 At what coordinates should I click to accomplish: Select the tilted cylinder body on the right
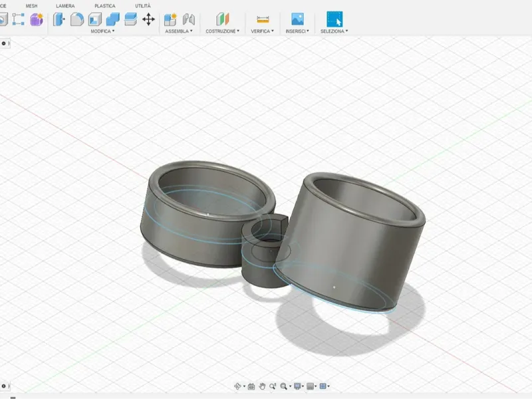coord(350,244)
